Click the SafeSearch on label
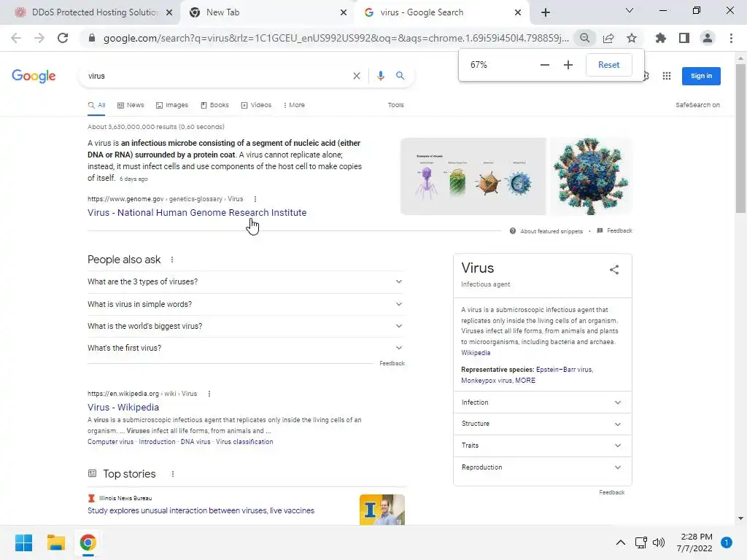The width and height of the screenshot is (747, 560). pos(697,105)
